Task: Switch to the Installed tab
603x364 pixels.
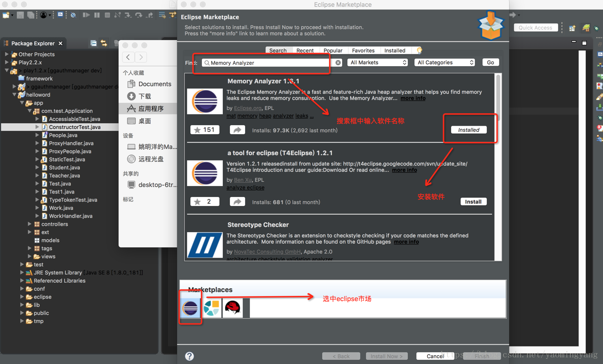Action: click(x=395, y=50)
